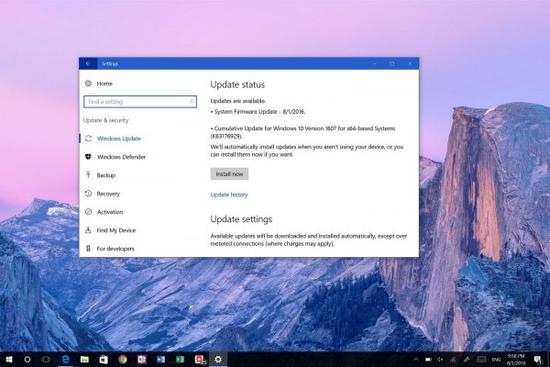
Task: Click the Windows Update refresh arrows icon
Action: (x=88, y=139)
